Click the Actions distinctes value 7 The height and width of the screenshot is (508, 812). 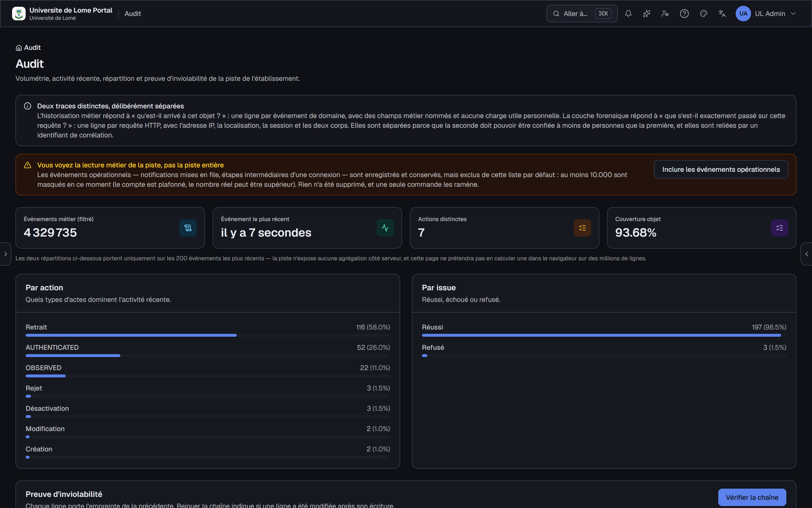coord(421,232)
